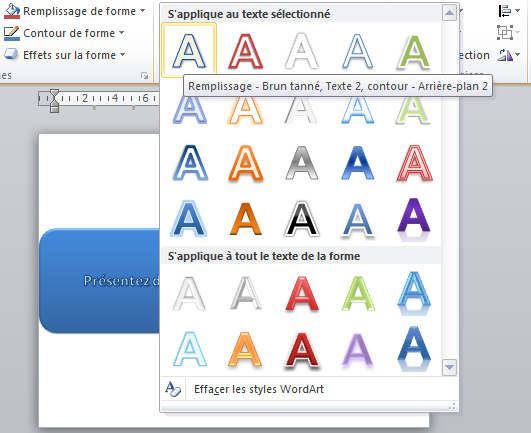Select the red beveled shape-wide WordArt
The width and height of the screenshot is (531, 433).
(x=301, y=294)
